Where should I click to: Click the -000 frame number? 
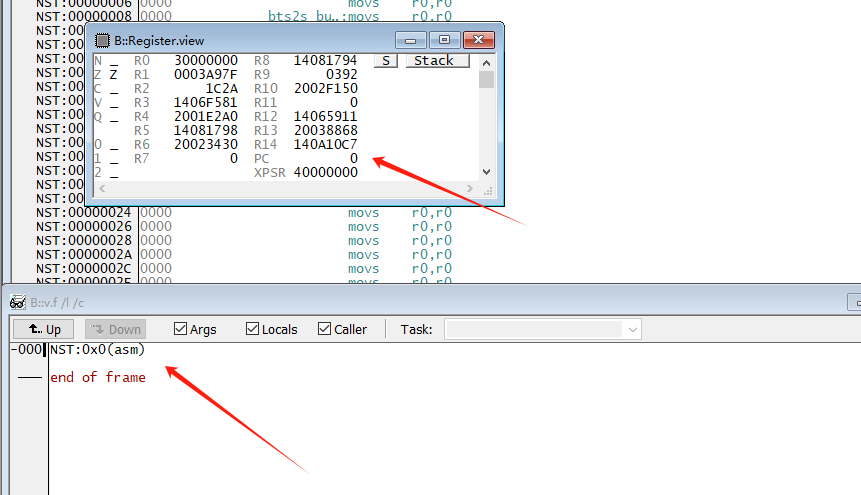[26, 349]
